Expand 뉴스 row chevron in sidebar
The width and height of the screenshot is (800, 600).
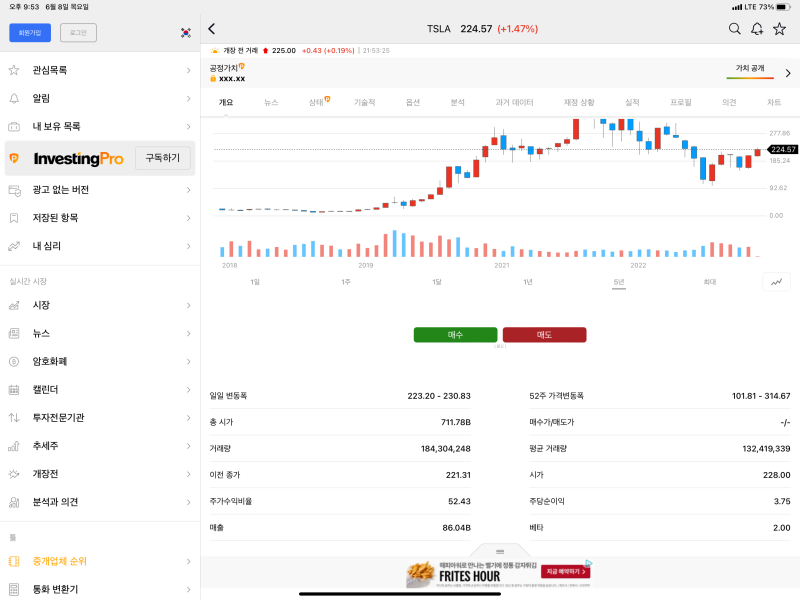188,334
